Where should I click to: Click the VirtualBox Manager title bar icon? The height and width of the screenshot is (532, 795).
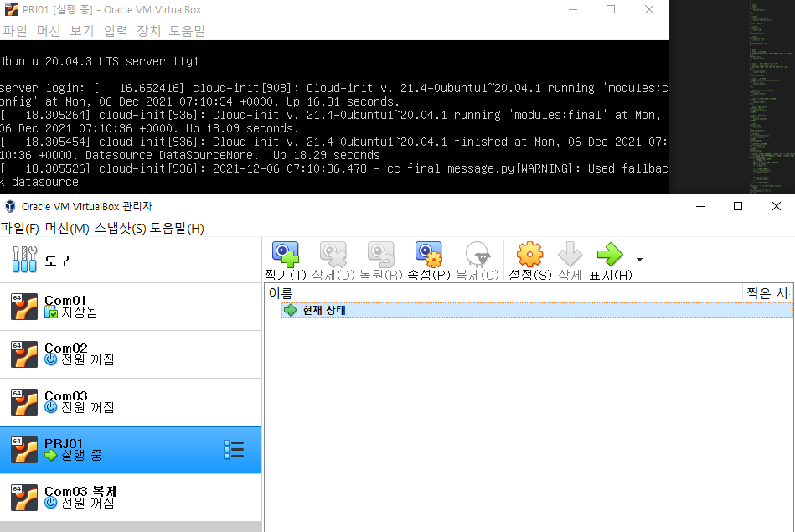pyautogui.click(x=9, y=206)
